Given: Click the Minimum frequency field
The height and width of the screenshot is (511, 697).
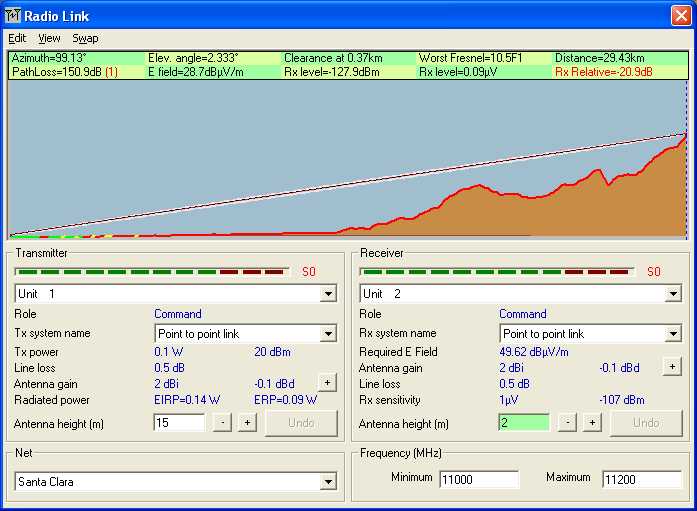Looking at the screenshot, I should [x=479, y=479].
